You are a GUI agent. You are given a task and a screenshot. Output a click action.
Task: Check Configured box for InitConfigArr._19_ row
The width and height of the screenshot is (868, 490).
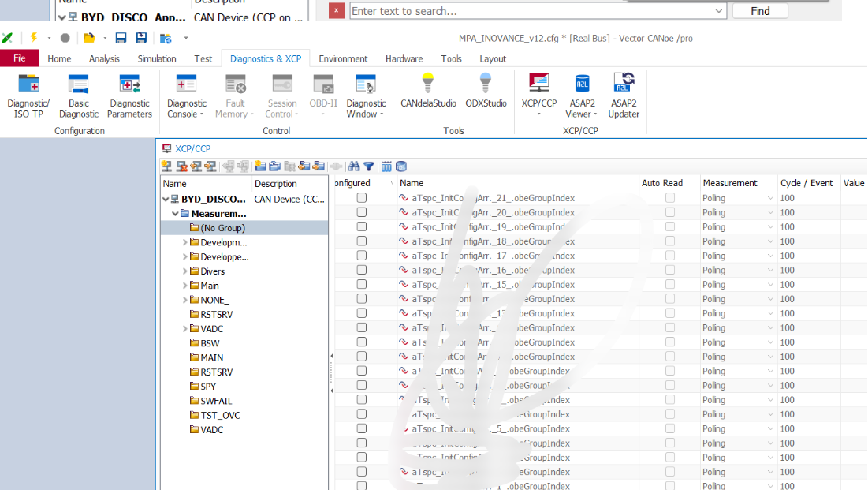tap(362, 226)
